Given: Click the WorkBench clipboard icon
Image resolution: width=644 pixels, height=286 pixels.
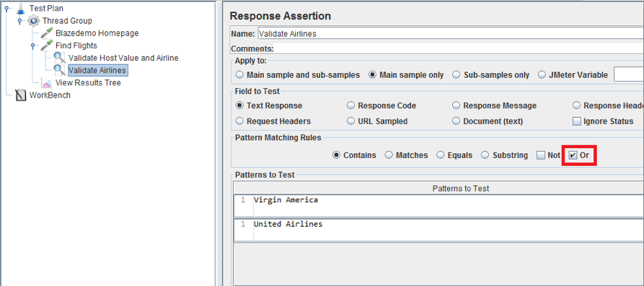Looking at the screenshot, I should click(20, 95).
